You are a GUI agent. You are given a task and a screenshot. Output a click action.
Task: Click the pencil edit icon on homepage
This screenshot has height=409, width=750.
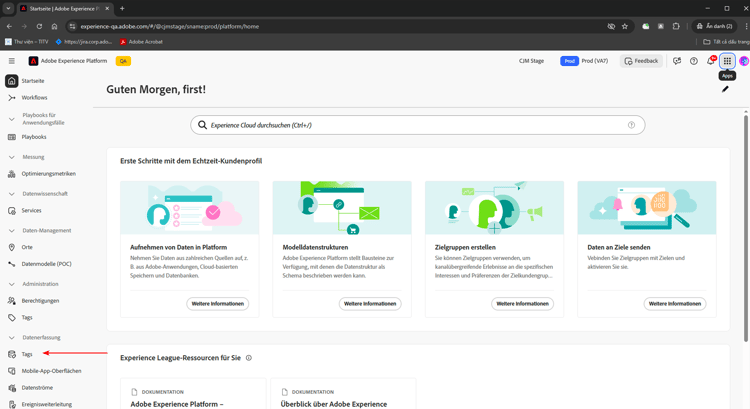pos(725,89)
